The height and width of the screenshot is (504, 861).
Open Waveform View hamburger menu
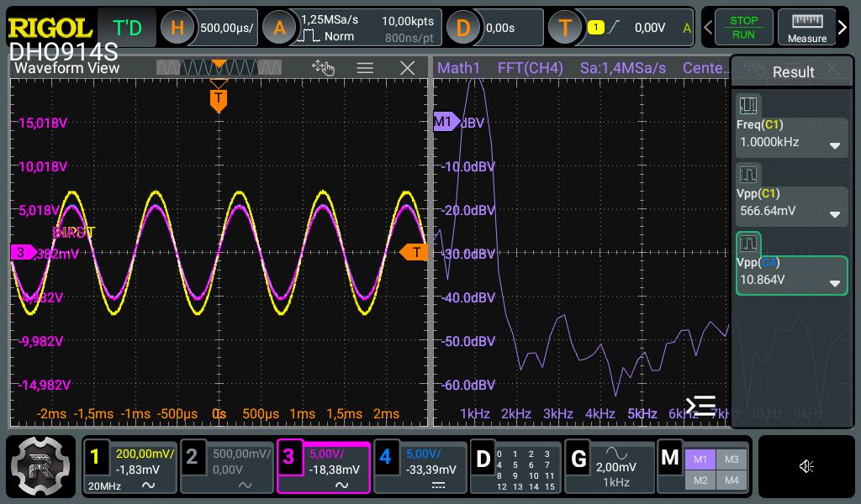pyautogui.click(x=365, y=68)
